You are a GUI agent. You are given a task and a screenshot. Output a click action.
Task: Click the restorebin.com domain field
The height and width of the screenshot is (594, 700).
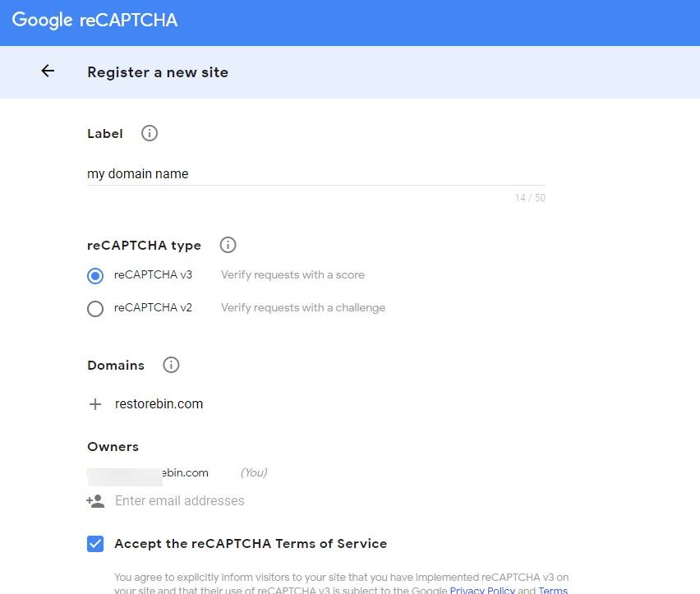[x=159, y=404]
